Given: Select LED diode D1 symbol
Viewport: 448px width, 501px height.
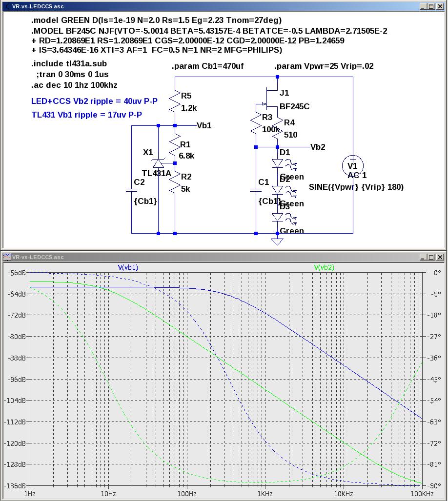Looking at the screenshot, I should pos(277,163).
